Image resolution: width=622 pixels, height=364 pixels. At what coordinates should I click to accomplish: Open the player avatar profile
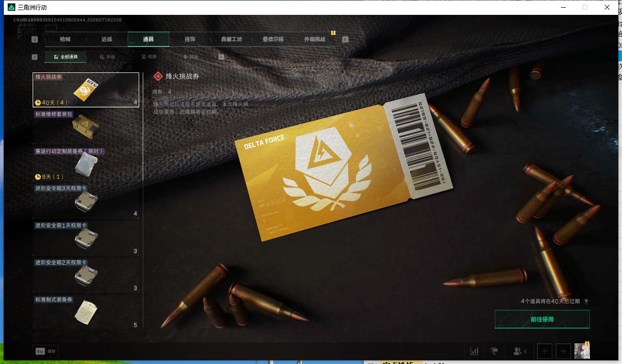coord(582,352)
